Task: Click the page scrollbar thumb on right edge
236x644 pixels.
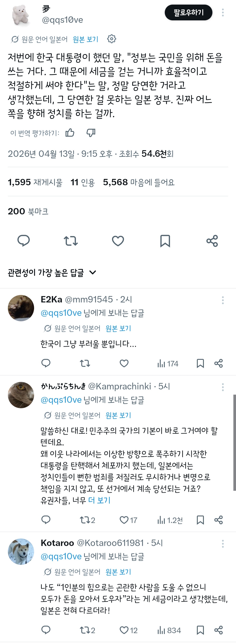Action: tap(234, 443)
